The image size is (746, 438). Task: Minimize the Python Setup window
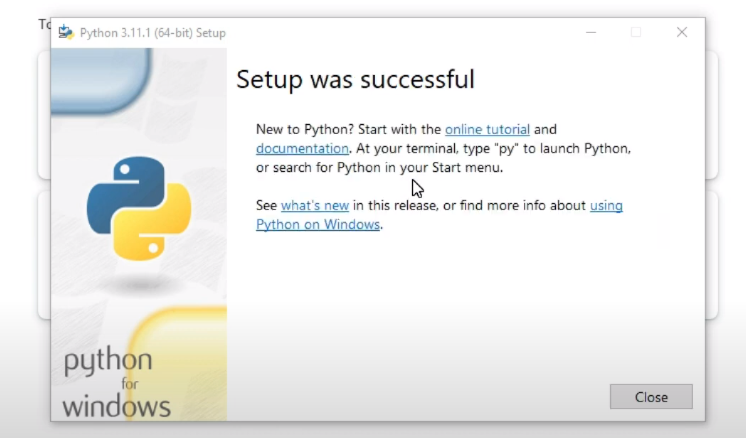point(591,32)
